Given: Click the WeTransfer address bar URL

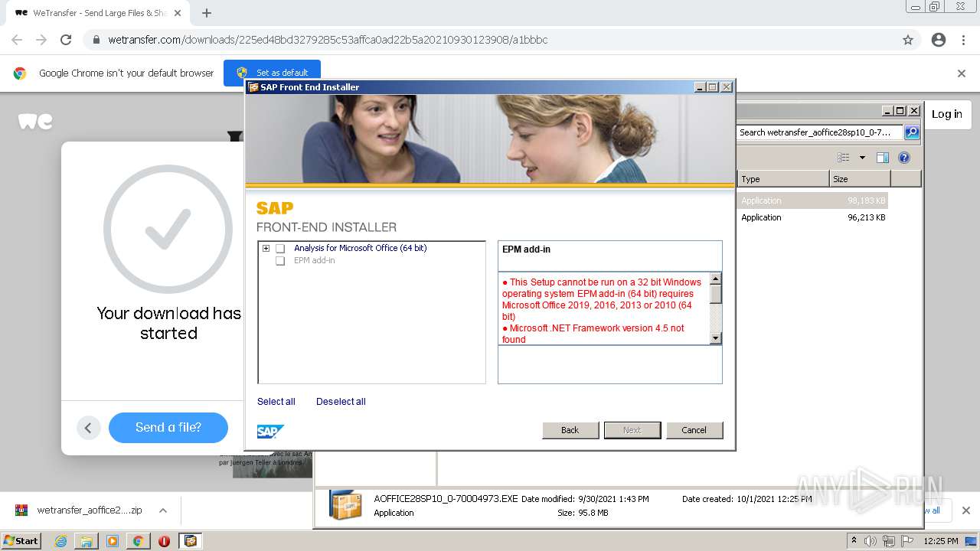Looking at the screenshot, I should pos(328,40).
